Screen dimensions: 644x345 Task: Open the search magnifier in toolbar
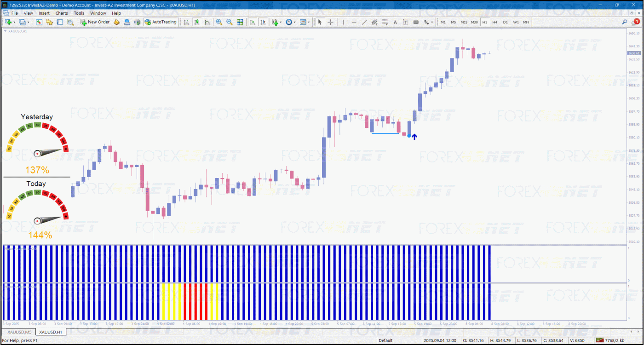624,22
